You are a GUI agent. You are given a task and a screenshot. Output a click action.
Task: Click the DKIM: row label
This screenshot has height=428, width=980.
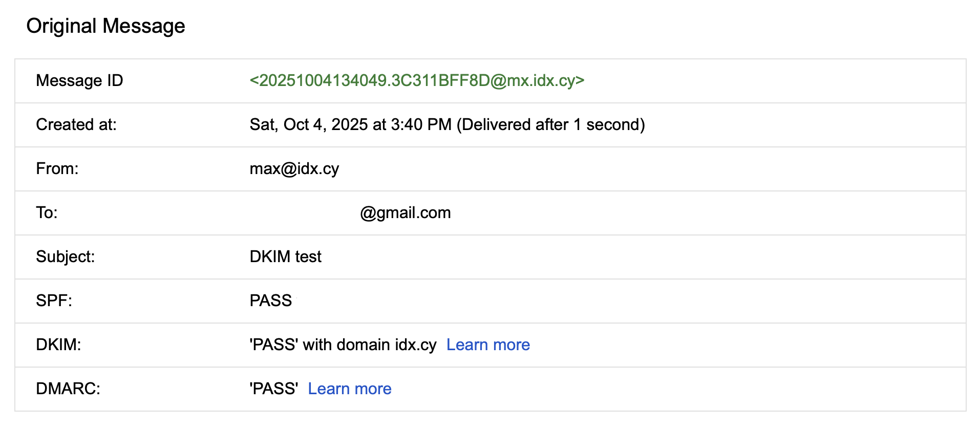58,345
